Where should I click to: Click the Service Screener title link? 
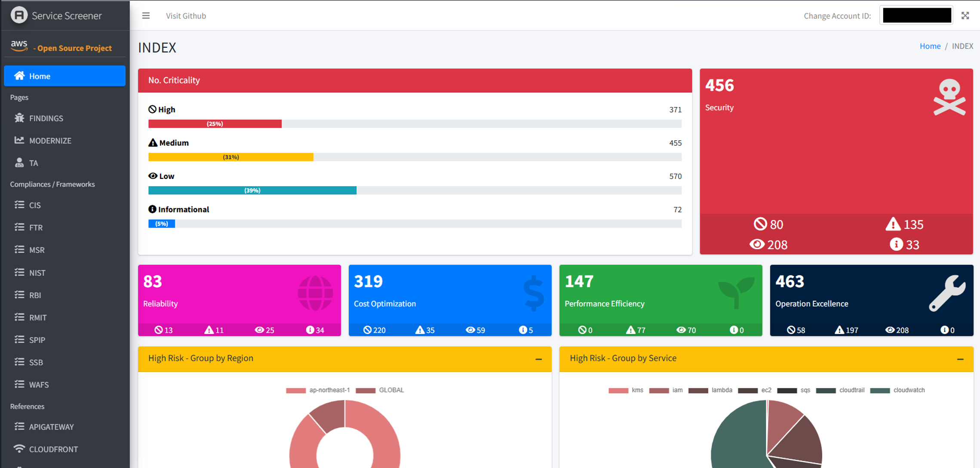coord(67,15)
